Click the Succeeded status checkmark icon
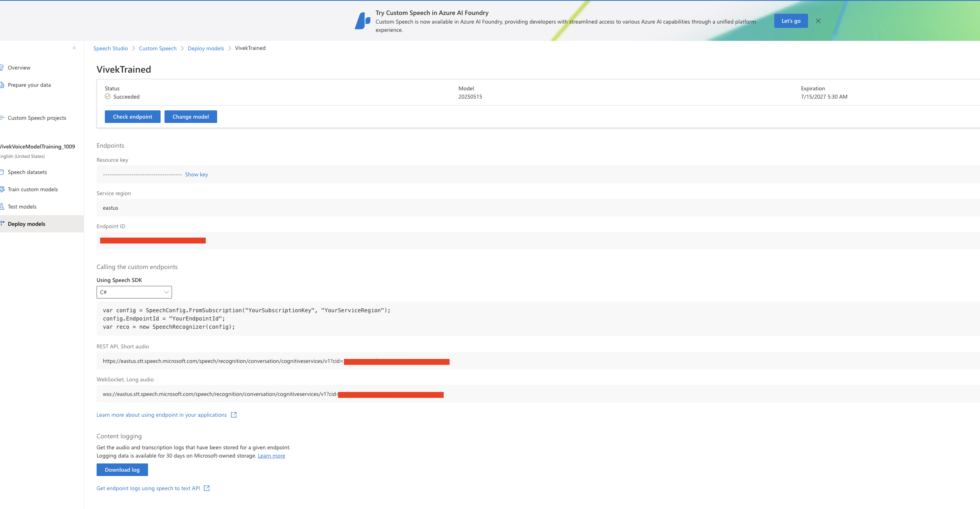This screenshot has width=980, height=509. pos(108,97)
